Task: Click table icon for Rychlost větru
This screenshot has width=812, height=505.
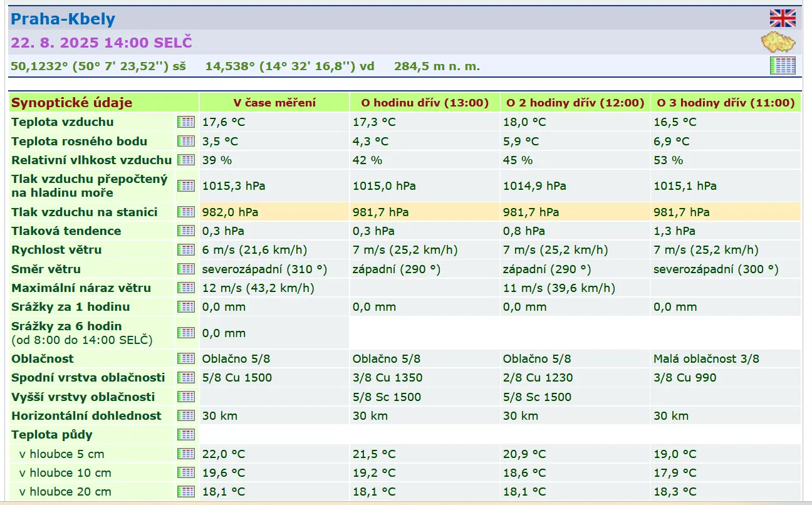Action: tap(186, 250)
